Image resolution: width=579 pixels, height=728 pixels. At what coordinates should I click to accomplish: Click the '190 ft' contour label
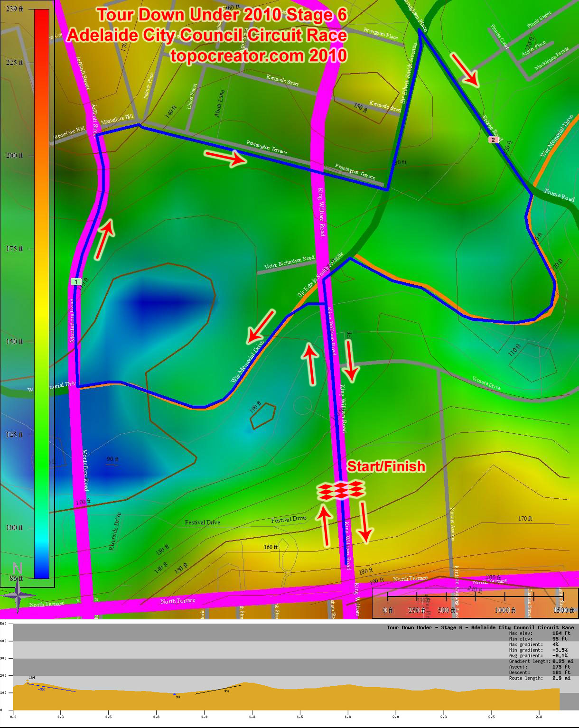377,581
